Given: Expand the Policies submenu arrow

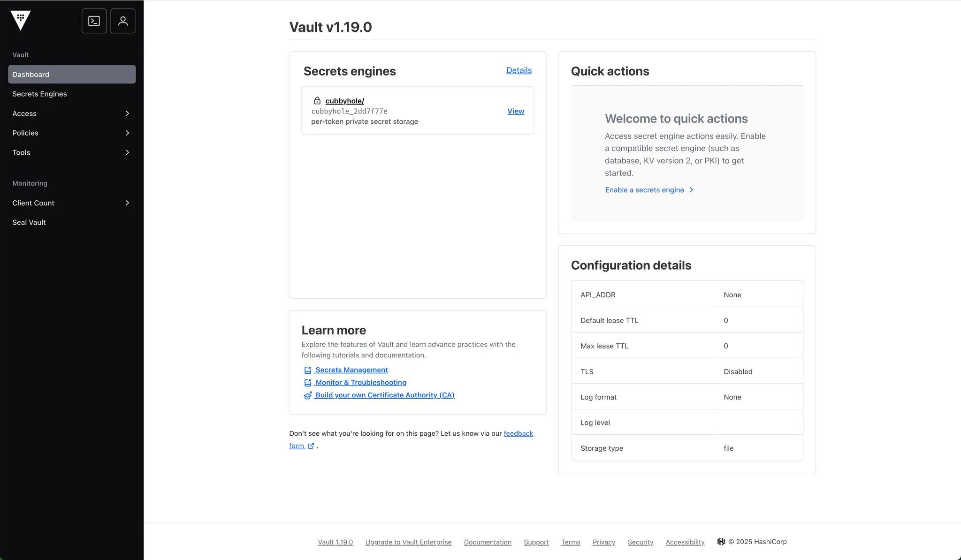Looking at the screenshot, I should tap(127, 133).
